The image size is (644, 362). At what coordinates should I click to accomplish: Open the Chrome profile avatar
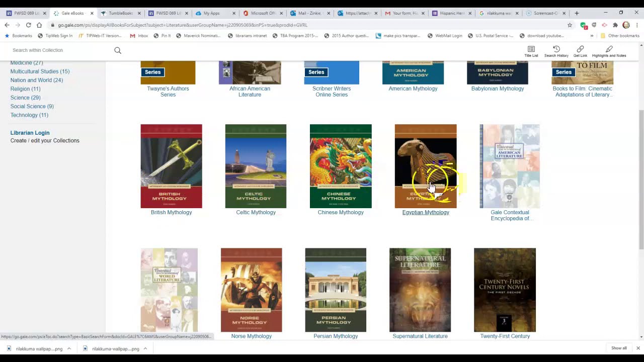click(x=626, y=25)
